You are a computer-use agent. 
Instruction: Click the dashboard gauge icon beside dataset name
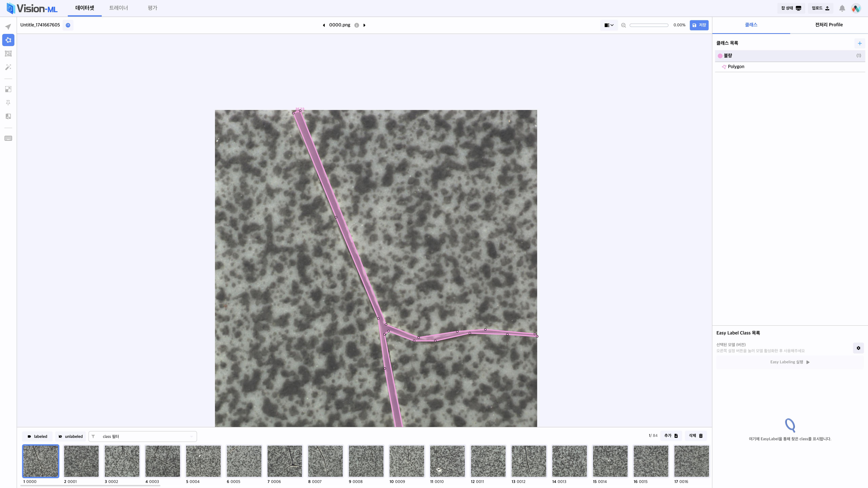68,25
